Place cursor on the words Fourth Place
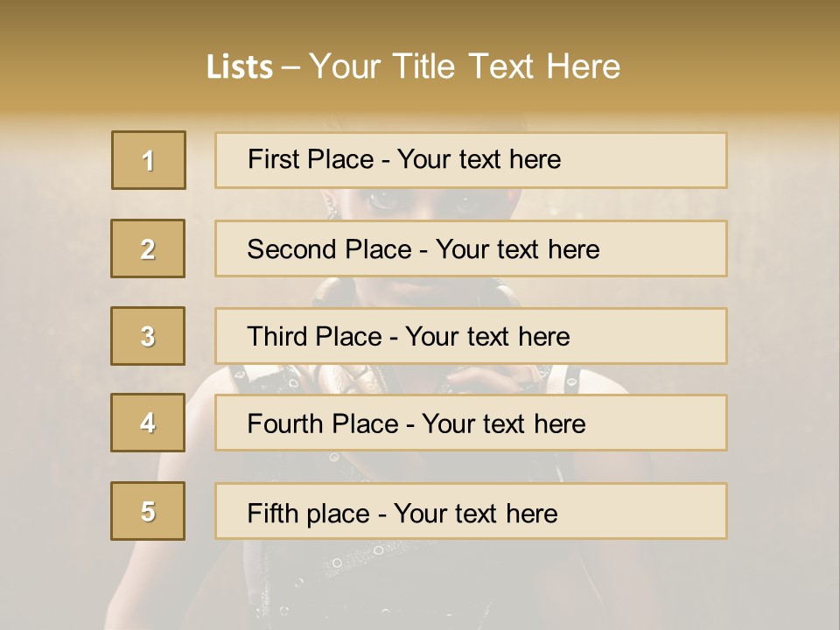 click(322, 424)
